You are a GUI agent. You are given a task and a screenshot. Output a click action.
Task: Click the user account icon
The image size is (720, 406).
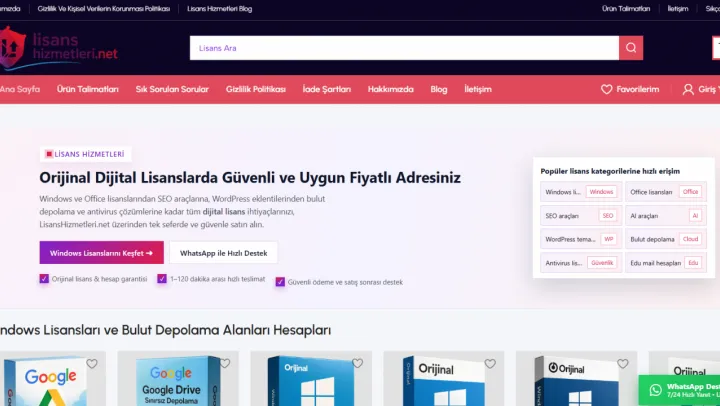tap(688, 89)
